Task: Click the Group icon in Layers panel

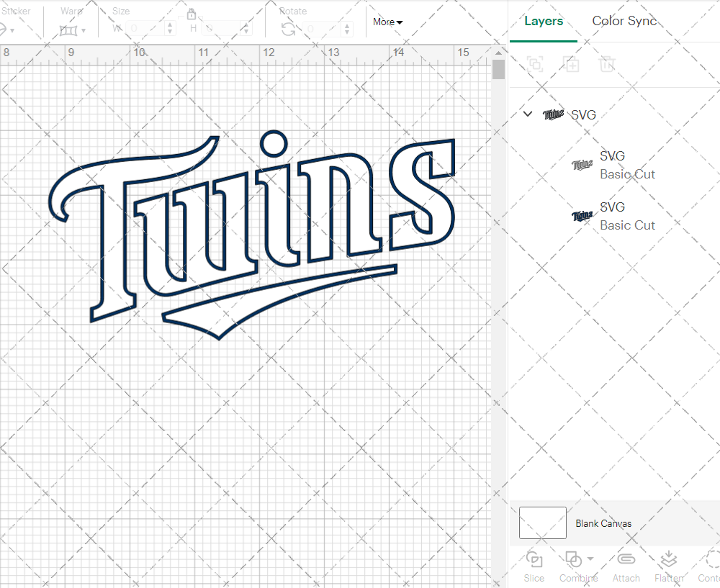Action: 535,64
